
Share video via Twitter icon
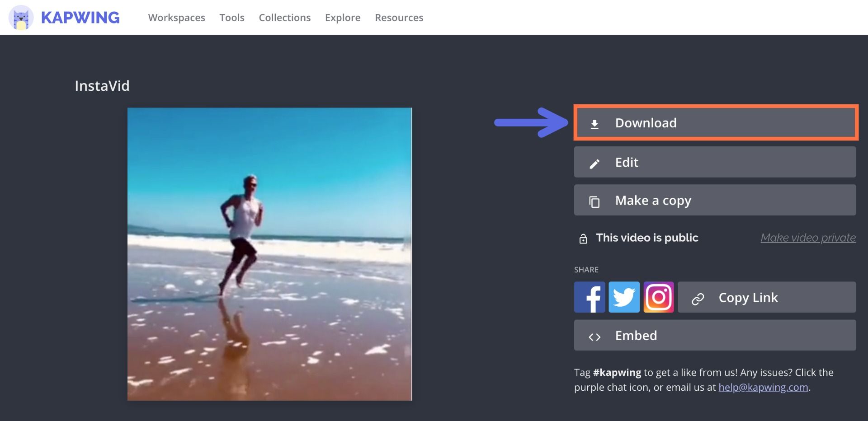pyautogui.click(x=624, y=297)
